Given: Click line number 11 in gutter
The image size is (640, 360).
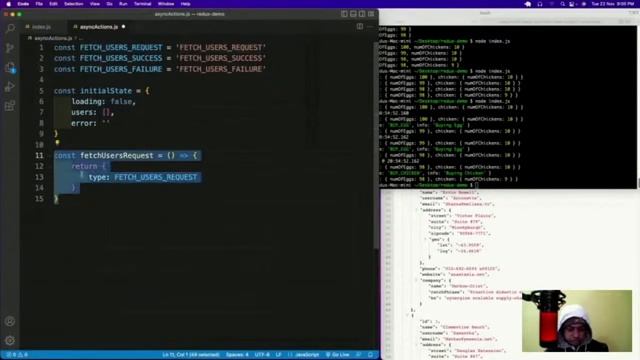Looking at the screenshot, I should (x=39, y=156).
